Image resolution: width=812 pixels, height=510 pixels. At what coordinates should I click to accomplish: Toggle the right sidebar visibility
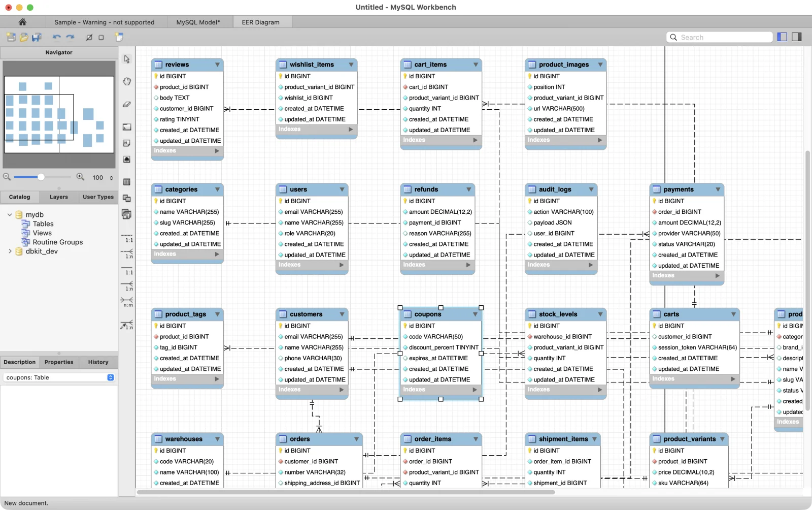click(x=797, y=37)
